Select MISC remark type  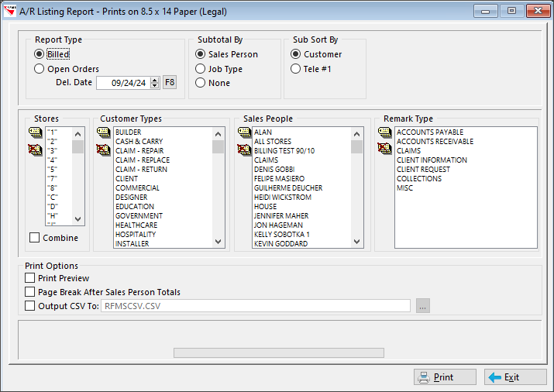[404, 188]
